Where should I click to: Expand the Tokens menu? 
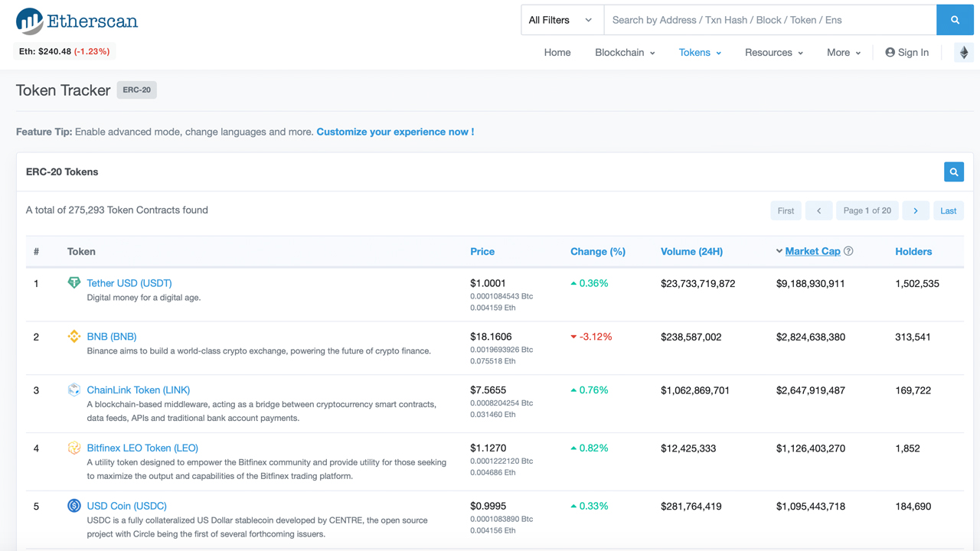700,53
